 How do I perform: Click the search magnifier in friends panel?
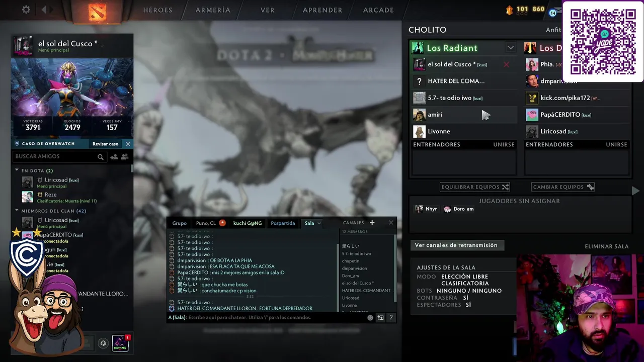[x=101, y=157]
